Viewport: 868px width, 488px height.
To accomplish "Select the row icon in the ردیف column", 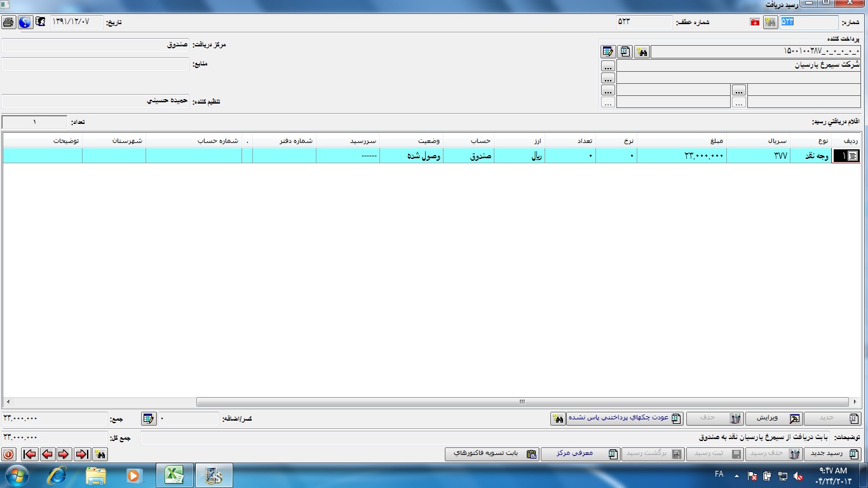I will pyautogui.click(x=853, y=156).
